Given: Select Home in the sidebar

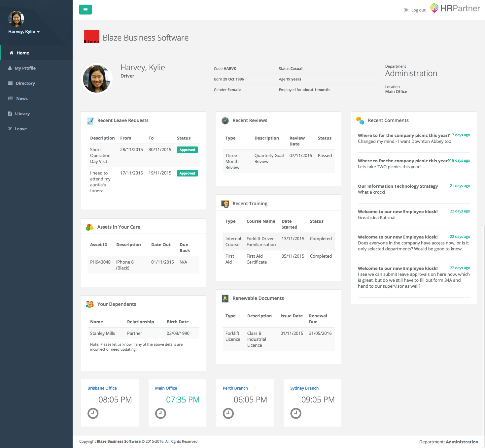Looking at the screenshot, I should (x=36, y=53).
